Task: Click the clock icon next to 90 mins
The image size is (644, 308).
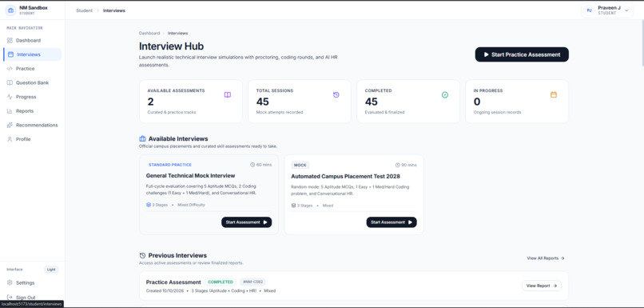Action: (x=398, y=165)
